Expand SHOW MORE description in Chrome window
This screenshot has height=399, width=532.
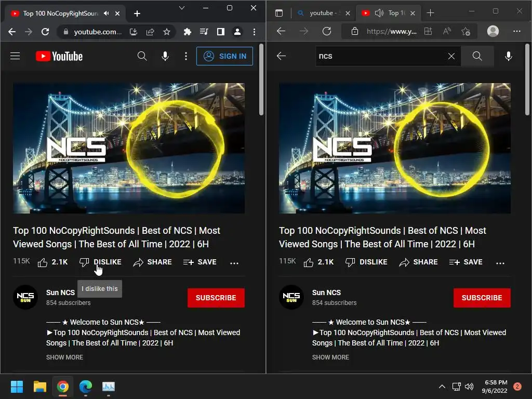click(x=64, y=357)
